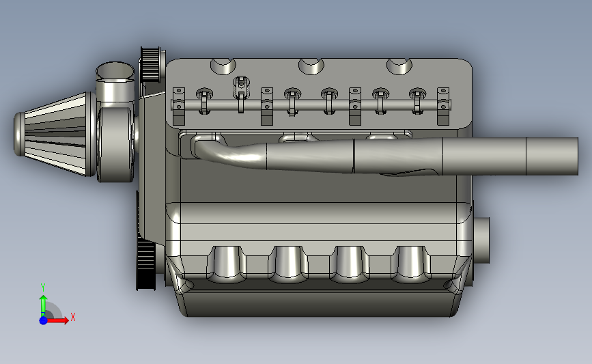
Task: Select the turbo compressor housing next to the filter
Action: click(115, 143)
